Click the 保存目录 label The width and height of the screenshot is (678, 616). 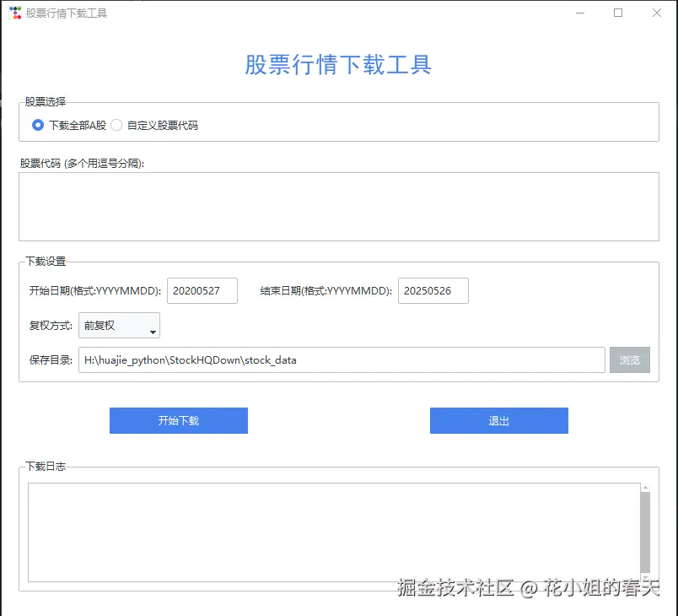coord(51,360)
